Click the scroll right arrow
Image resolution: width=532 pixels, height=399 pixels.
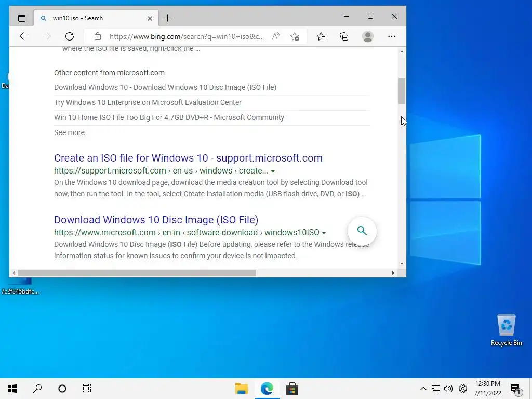[393, 273]
